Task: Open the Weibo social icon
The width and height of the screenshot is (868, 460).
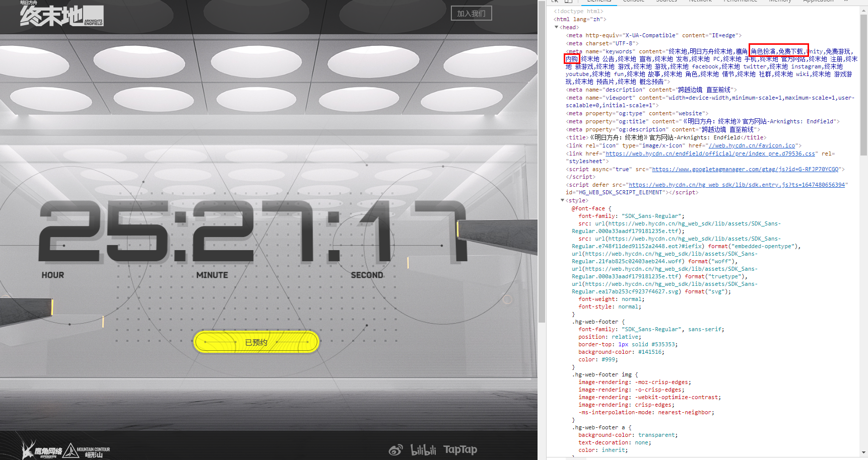Action: [x=396, y=450]
